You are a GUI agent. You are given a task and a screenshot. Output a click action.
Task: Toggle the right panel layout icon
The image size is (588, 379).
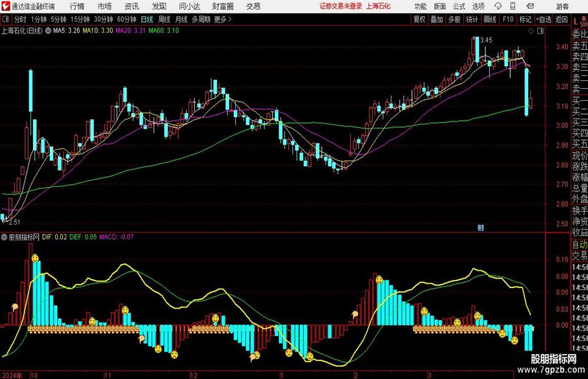pyautogui.click(x=540, y=31)
